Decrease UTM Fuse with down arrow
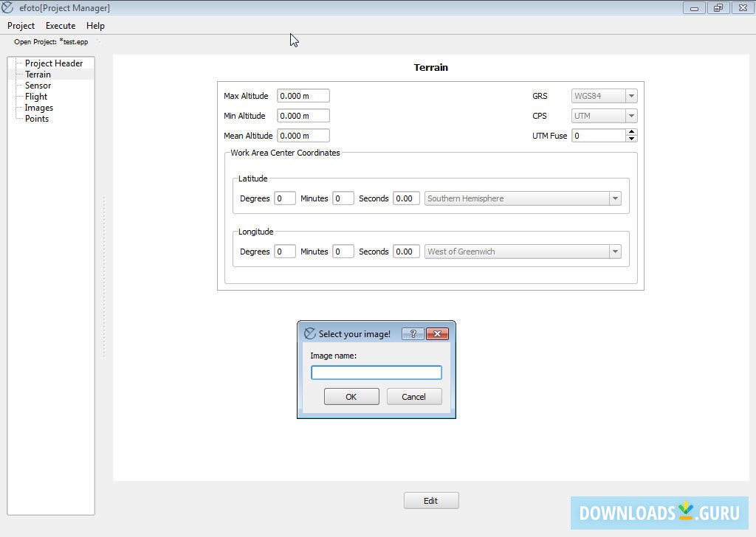The height and width of the screenshot is (537, 756). 632,139
